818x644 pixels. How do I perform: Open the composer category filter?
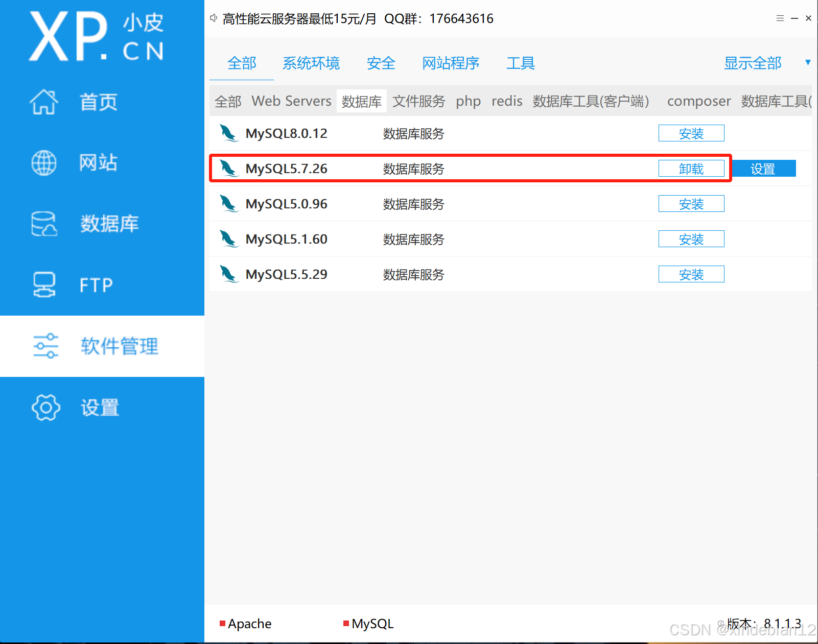pos(699,101)
